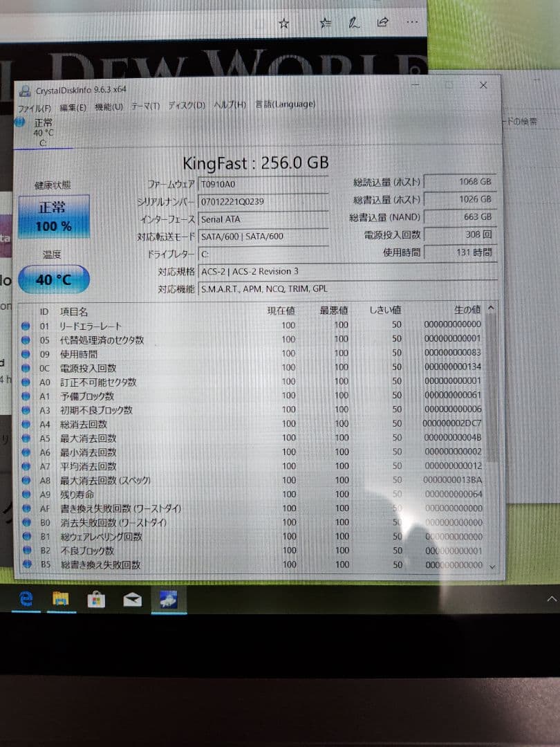This screenshot has width=560, height=747.
Task: Open the 機能(U) menu
Action: (109, 107)
